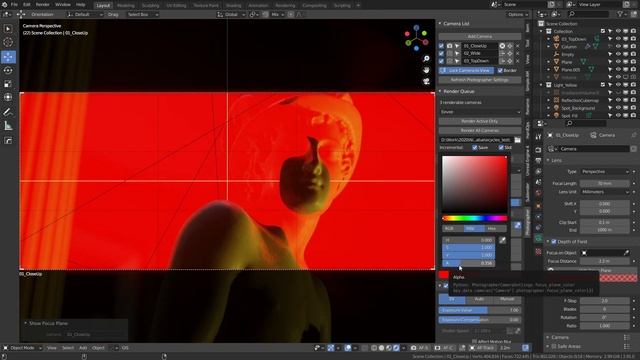Toggle Depth of Field checkbox
640x360 pixels.
(x=554, y=242)
